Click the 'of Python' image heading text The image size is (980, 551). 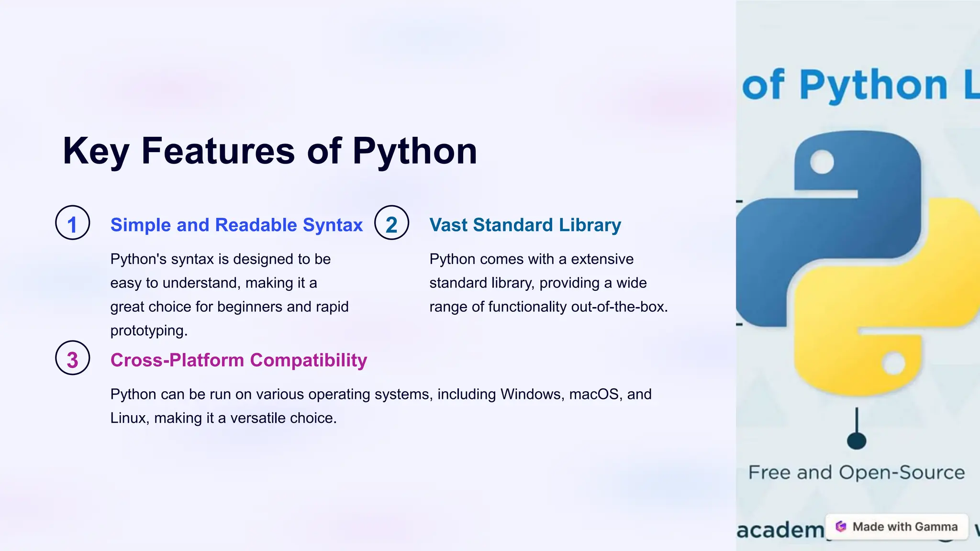click(x=845, y=85)
